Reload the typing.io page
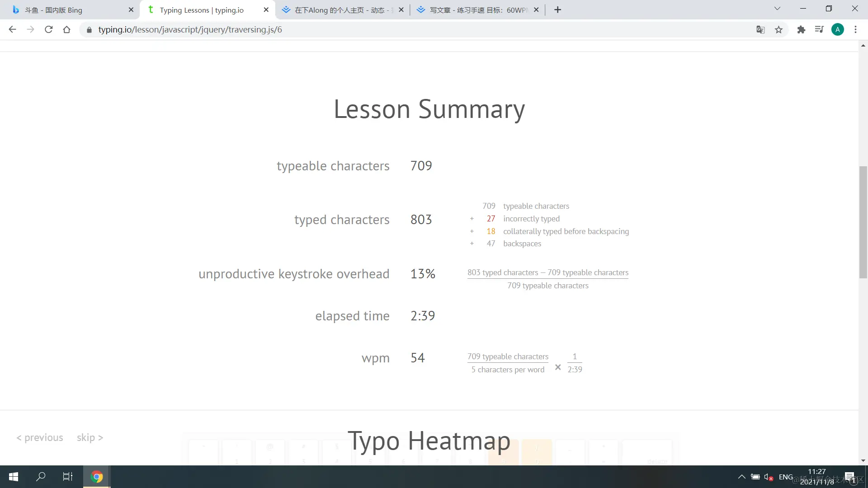 [48, 29]
